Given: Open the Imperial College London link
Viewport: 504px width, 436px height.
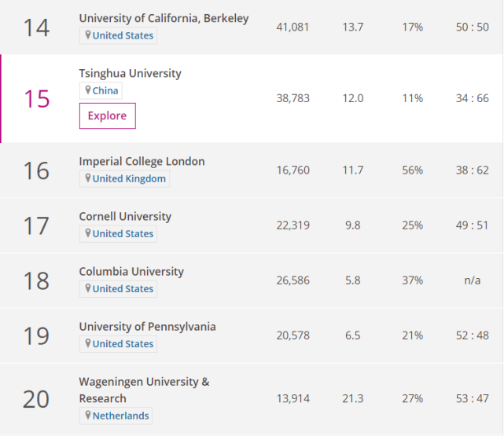Looking at the screenshot, I should click(x=142, y=161).
